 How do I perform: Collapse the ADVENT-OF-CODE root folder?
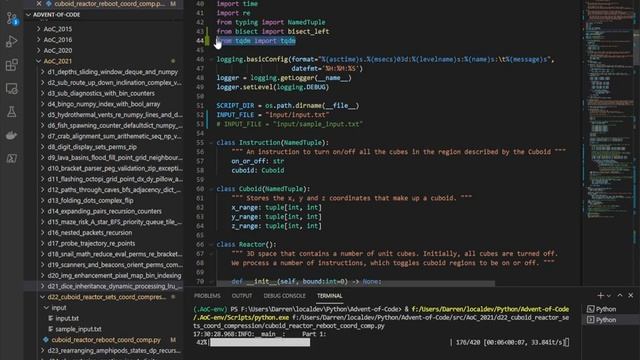(29, 15)
